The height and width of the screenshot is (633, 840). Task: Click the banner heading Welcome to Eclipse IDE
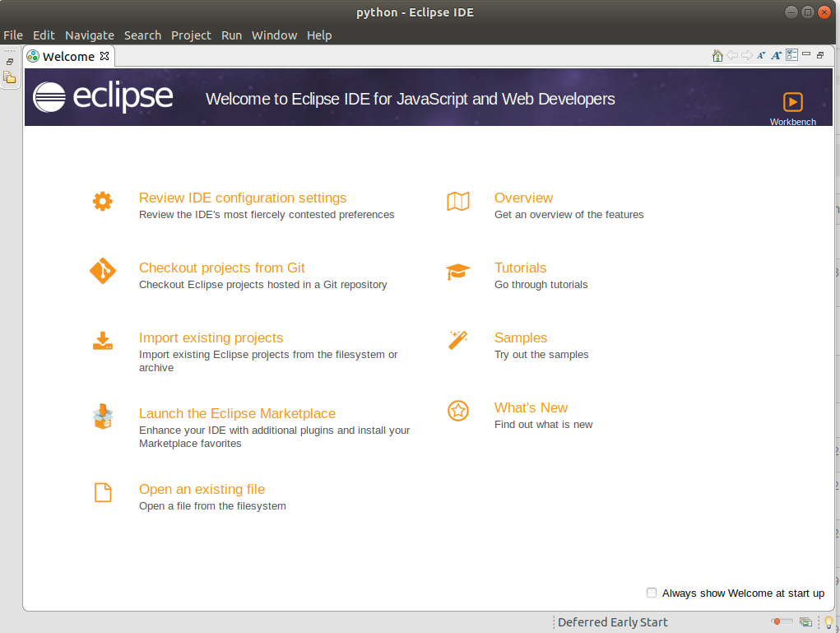410,99
